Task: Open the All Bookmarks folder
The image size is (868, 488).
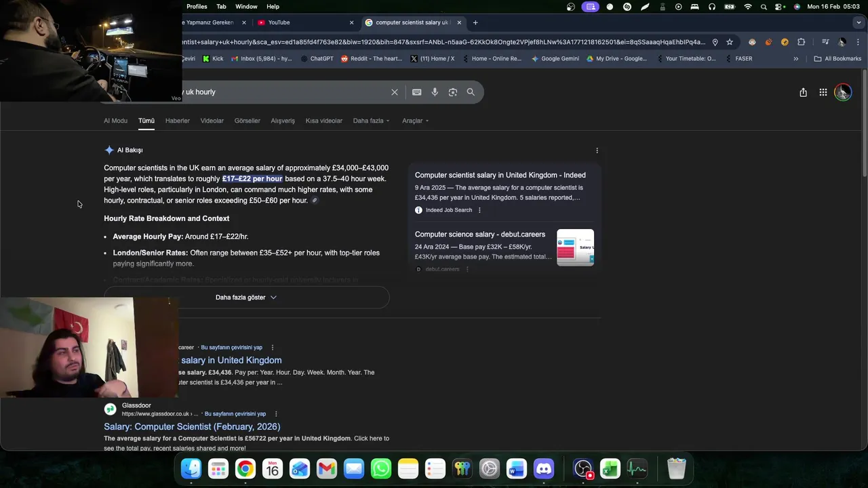Action: point(837,59)
